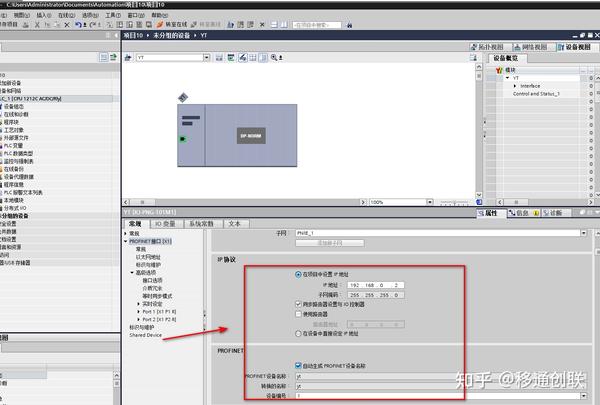Click the search in project text field

316,25
